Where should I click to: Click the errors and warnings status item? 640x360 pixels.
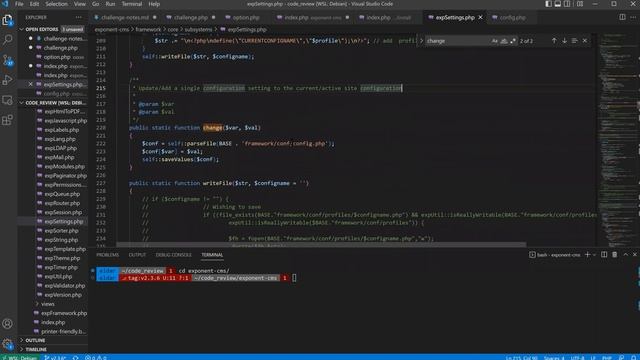tap(96, 358)
